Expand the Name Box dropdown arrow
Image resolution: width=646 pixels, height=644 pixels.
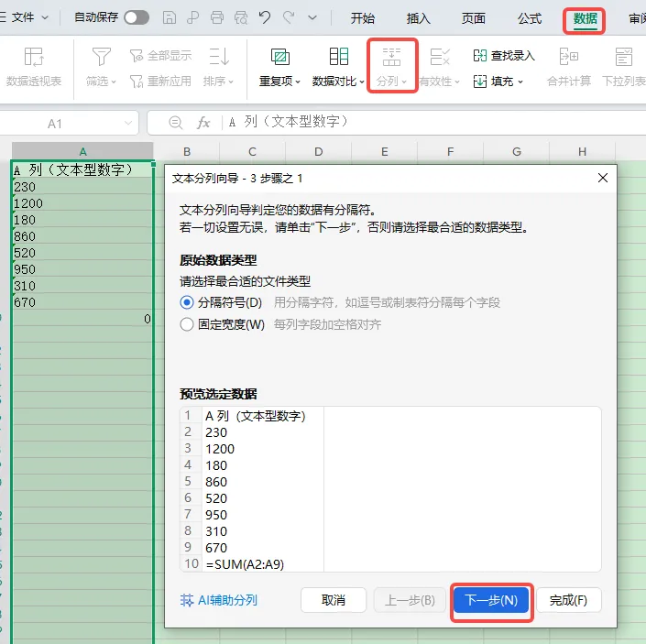(x=128, y=123)
